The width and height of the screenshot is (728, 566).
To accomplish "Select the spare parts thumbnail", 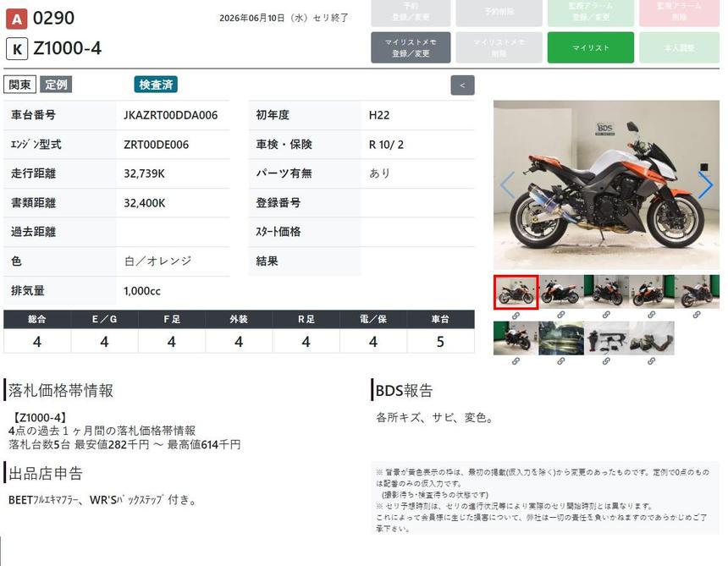I will pos(606,338).
